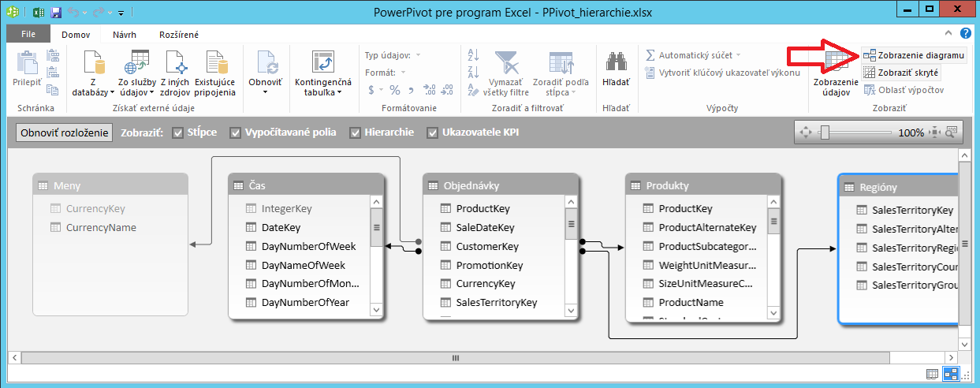Open the File tab
Viewport: 980px width, 388px height.
pyautogui.click(x=28, y=35)
